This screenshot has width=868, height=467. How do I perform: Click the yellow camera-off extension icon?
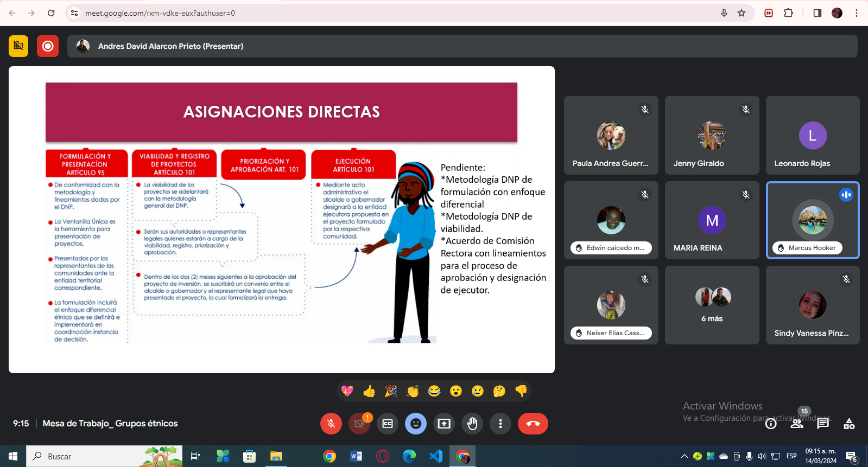(x=18, y=46)
